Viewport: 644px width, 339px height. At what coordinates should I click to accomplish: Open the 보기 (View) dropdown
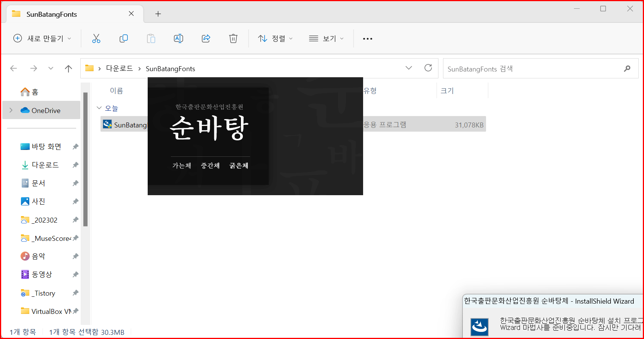pos(326,38)
